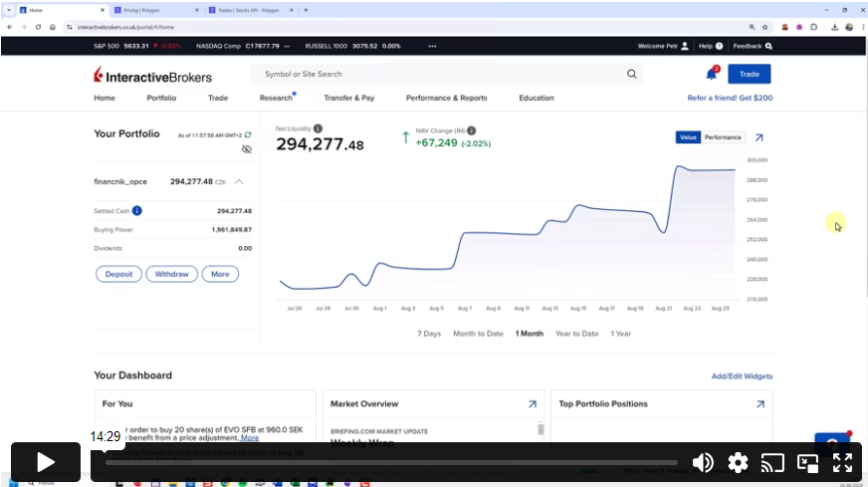Image resolution: width=868 pixels, height=487 pixels.
Task: Click the blue Trade button
Action: 749,74
